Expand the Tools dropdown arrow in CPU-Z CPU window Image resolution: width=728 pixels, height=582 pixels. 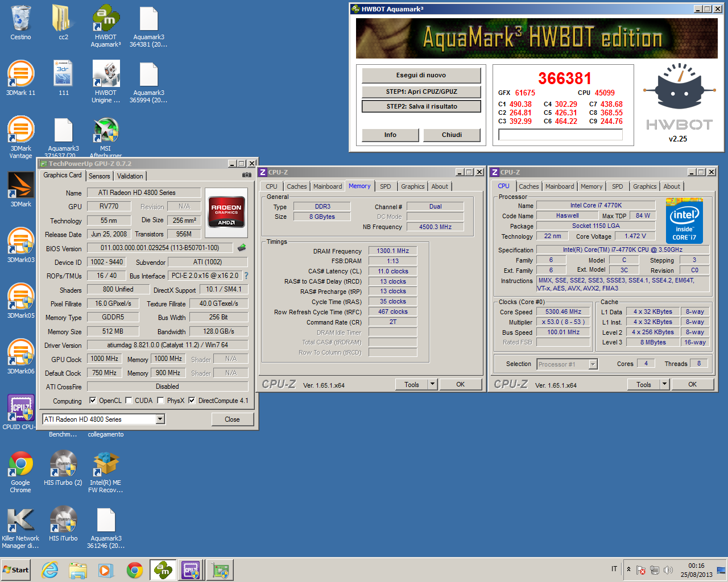[665, 385]
